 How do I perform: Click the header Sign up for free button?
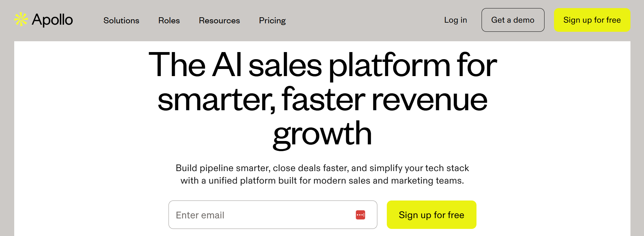592,20
